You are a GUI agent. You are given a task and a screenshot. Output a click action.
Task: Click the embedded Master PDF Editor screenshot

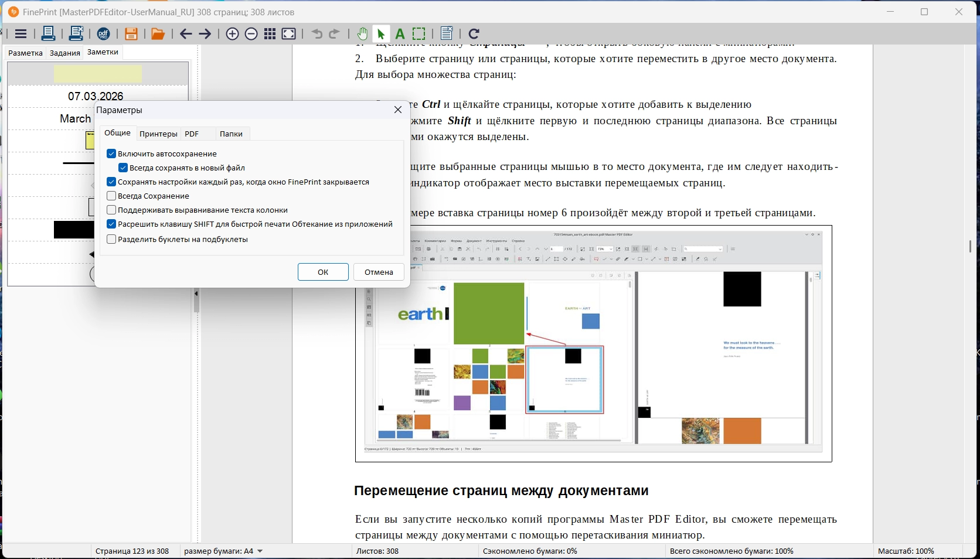click(x=593, y=343)
